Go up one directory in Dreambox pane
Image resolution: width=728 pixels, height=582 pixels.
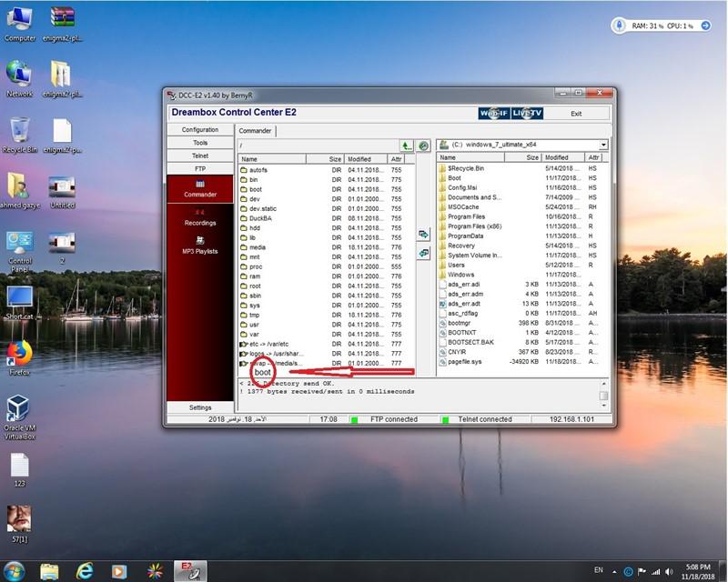point(406,145)
